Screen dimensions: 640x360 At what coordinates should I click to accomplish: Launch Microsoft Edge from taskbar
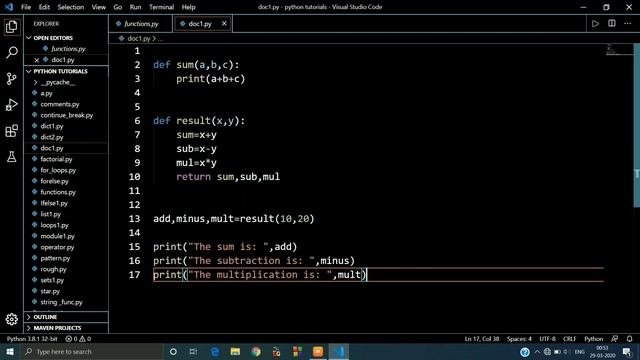tap(215, 351)
